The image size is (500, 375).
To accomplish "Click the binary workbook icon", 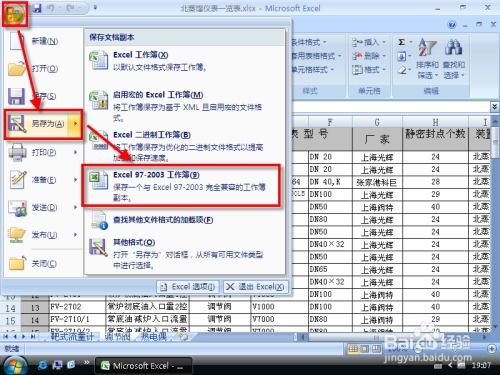I will 99,141.
